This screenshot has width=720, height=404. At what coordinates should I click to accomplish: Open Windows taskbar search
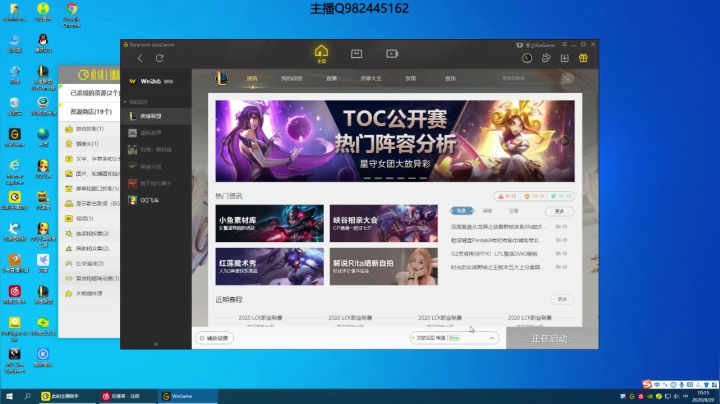(27, 396)
